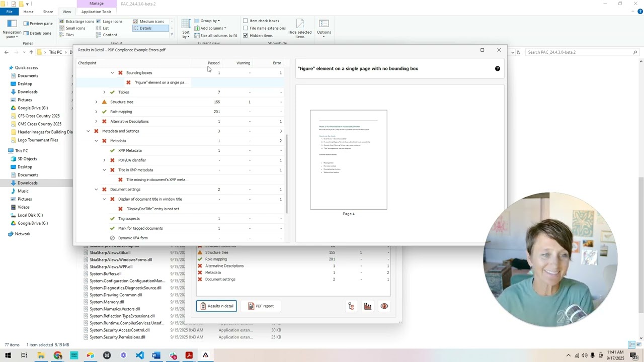This screenshot has width=644, height=362.
Task: Toggle the Item check boxes option
Action: (246, 21)
